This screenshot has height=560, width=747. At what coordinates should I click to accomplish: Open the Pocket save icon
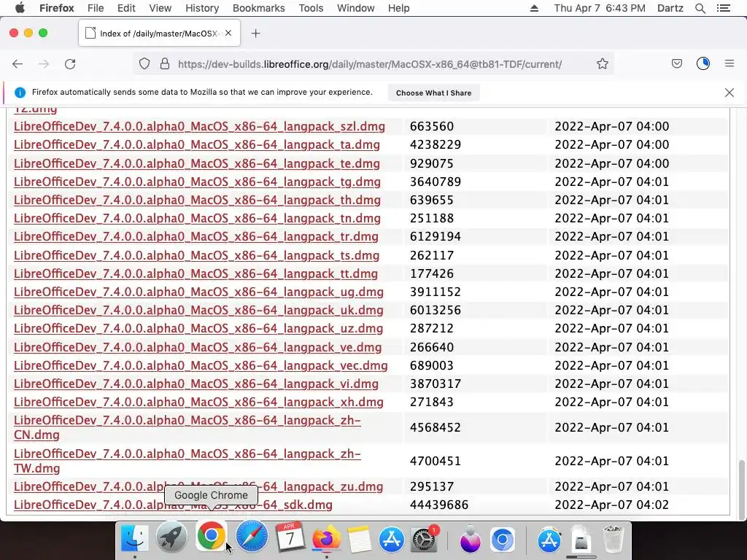tap(676, 64)
